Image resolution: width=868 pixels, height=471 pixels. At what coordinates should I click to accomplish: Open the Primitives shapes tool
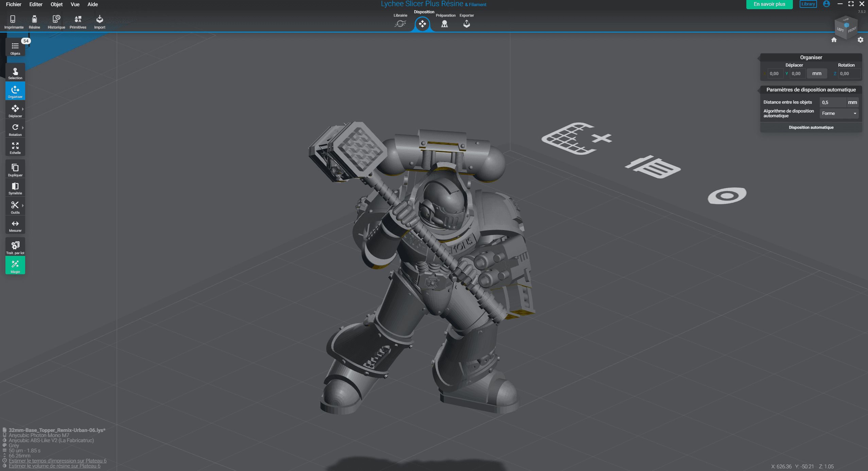pos(78,22)
